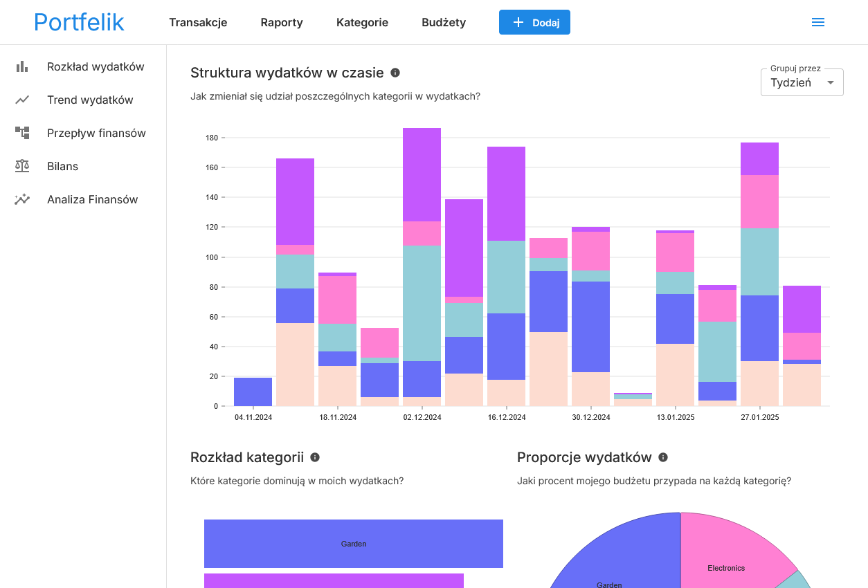Click the blue Garden horizontal bar
The image size is (868, 588).
coord(354,544)
